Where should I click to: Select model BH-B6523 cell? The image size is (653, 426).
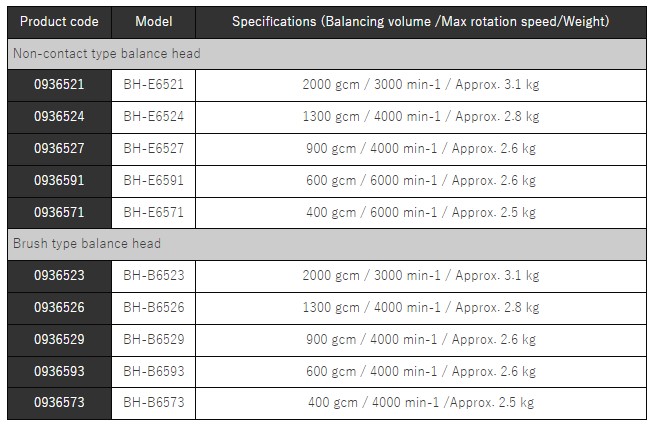[153, 275]
